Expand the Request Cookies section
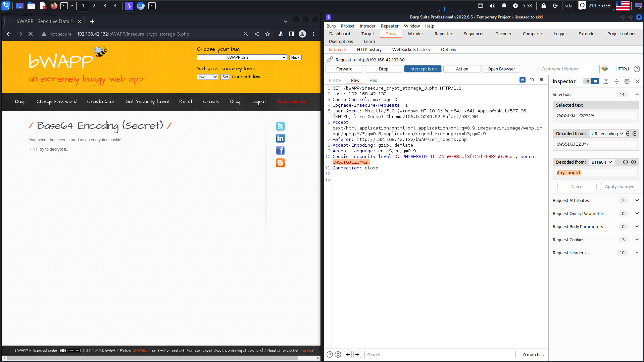This screenshot has width=644, height=362. (x=637, y=240)
